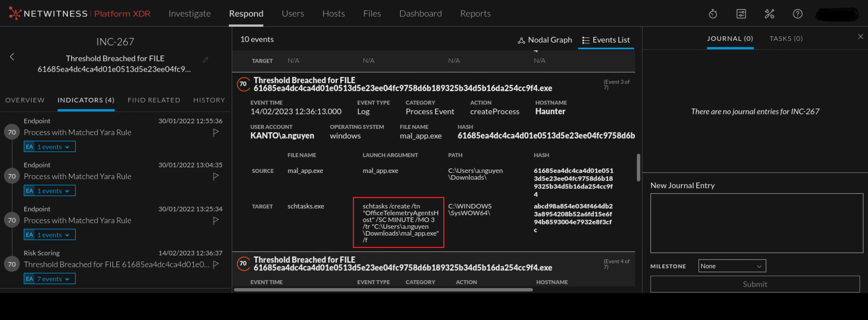
Task: Open the session timeout stopwatch icon
Action: coord(713,14)
